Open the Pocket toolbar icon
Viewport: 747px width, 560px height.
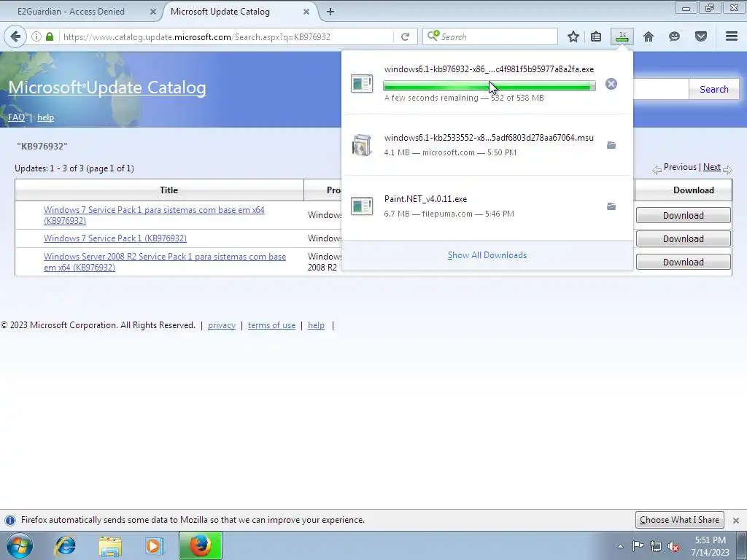pos(701,36)
